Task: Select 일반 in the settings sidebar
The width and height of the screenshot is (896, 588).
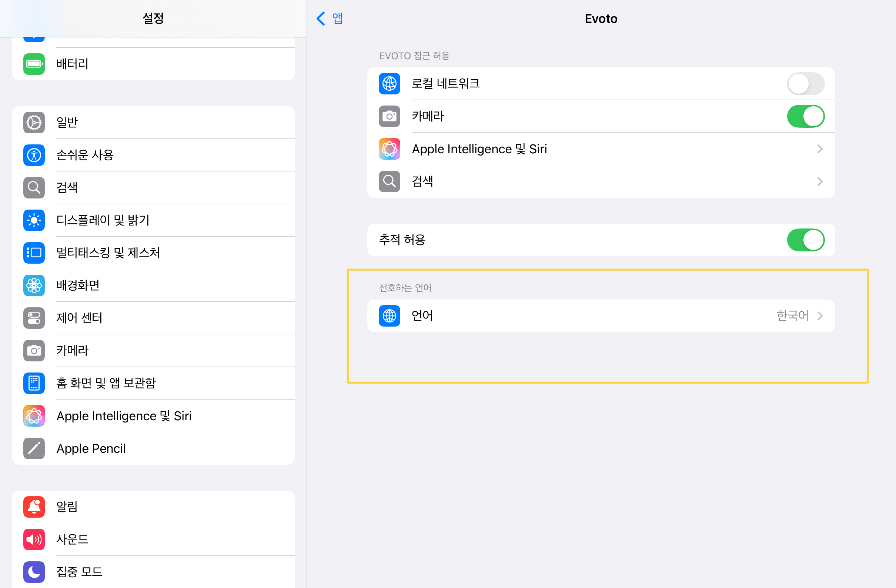Action: point(153,122)
